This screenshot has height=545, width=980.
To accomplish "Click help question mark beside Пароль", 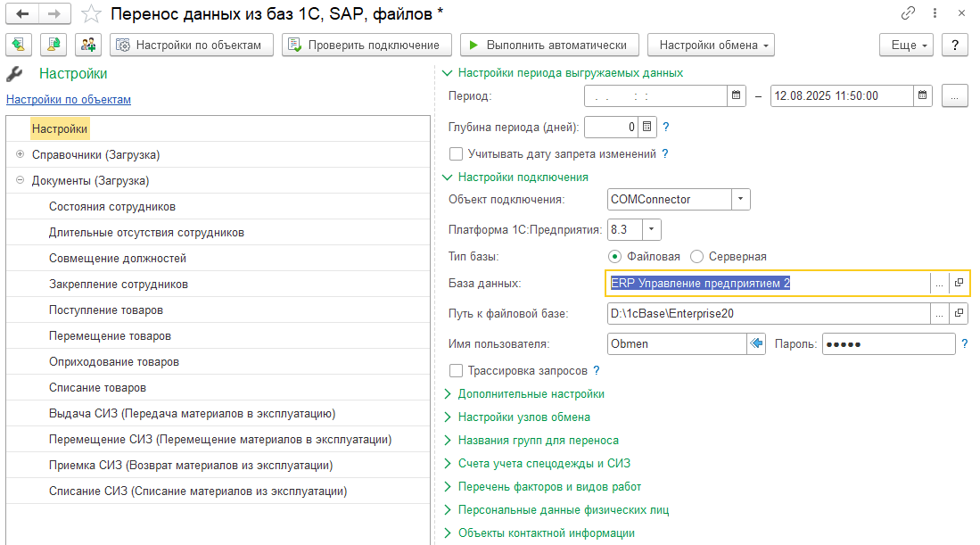I will (x=964, y=344).
